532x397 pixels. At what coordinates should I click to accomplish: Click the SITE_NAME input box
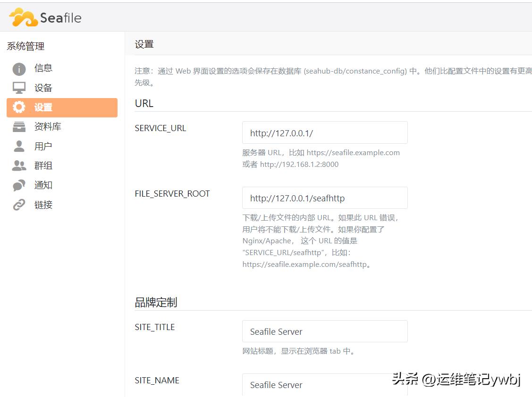click(324, 385)
